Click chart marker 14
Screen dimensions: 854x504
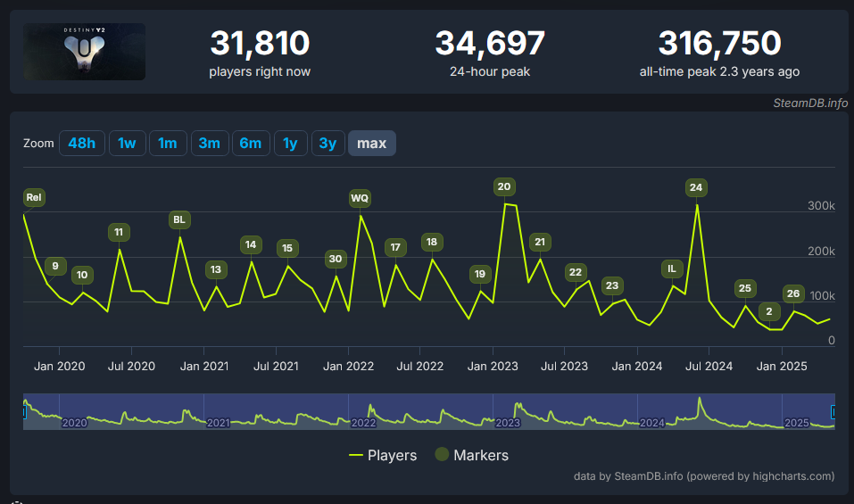click(x=251, y=245)
